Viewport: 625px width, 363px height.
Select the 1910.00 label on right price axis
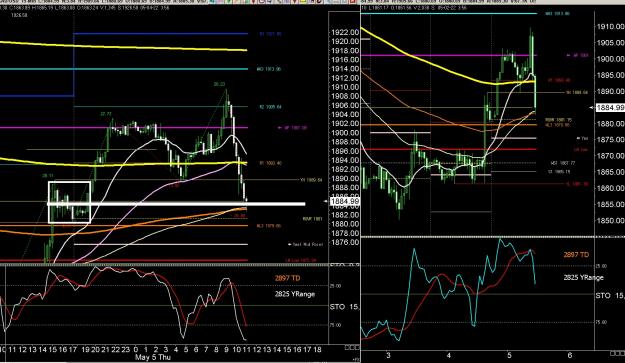tap(610, 27)
